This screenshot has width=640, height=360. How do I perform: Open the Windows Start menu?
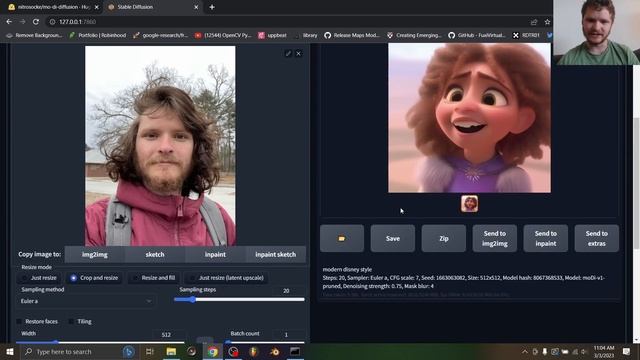click(x=9, y=351)
